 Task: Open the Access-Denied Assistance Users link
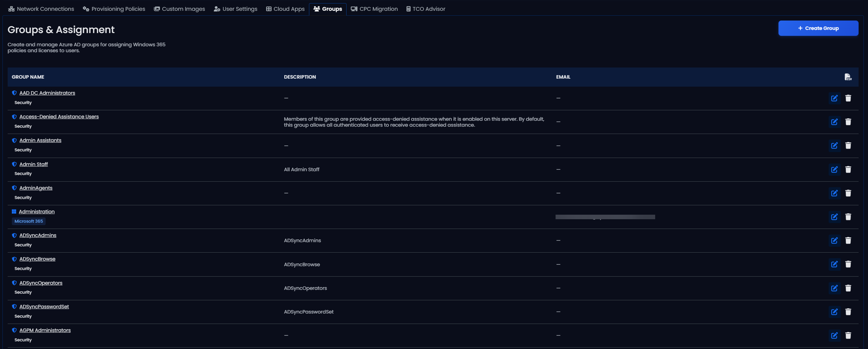click(x=59, y=117)
